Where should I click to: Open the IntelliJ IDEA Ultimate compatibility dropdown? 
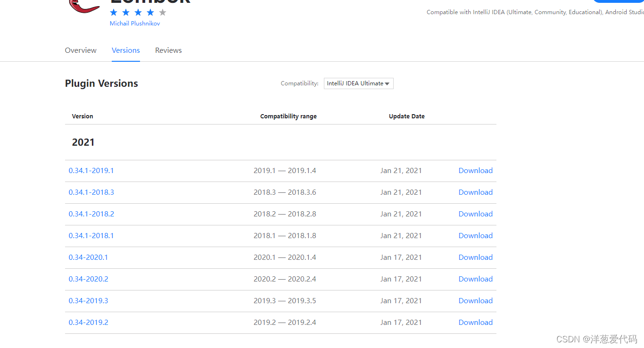click(x=359, y=83)
